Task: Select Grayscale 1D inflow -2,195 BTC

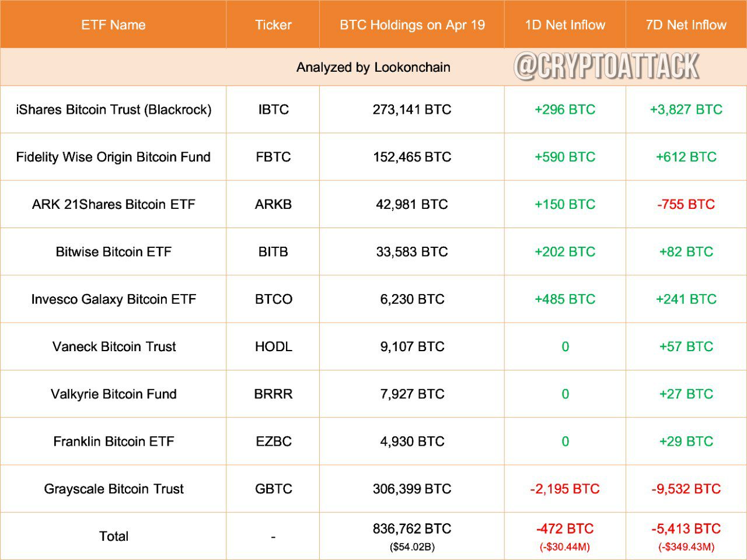Action: [565, 489]
